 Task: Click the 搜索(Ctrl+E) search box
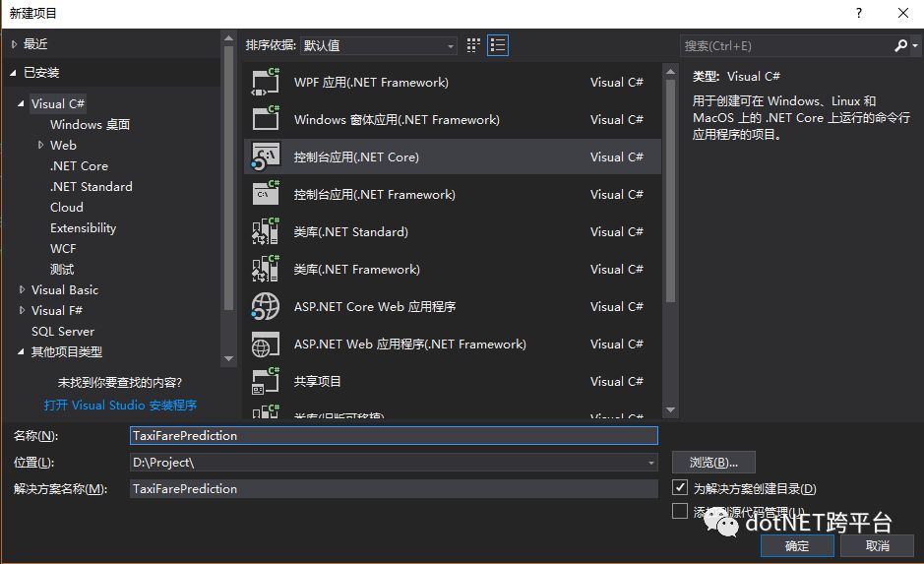click(x=787, y=45)
